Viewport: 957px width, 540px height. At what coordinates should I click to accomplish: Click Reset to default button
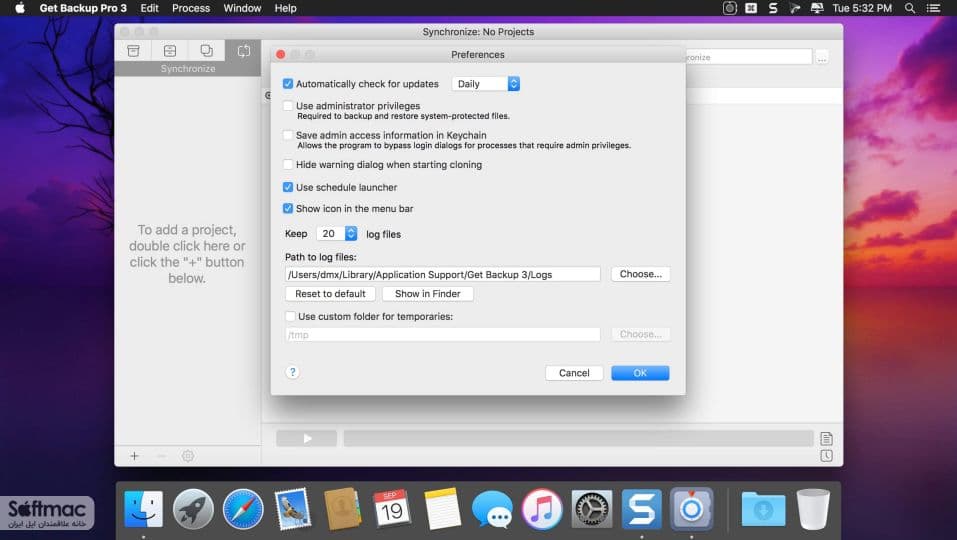(x=330, y=293)
